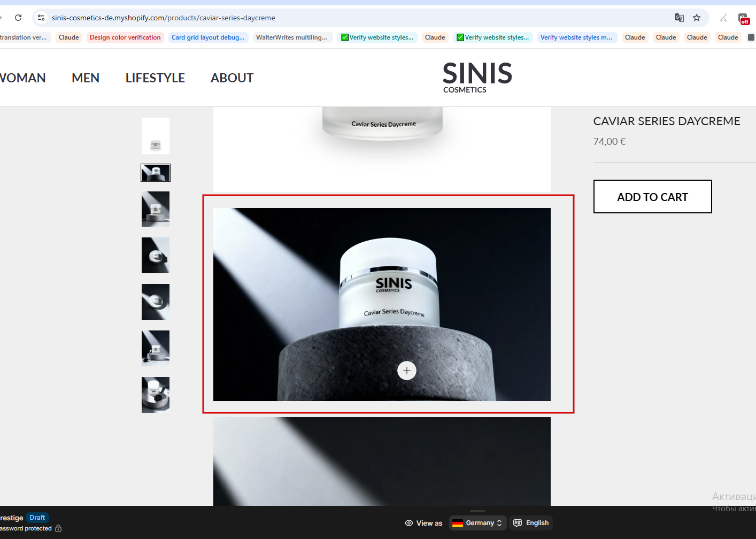Viewport: 756px width, 539px height.
Task: Reload the page with the refresh icon
Action: click(18, 18)
